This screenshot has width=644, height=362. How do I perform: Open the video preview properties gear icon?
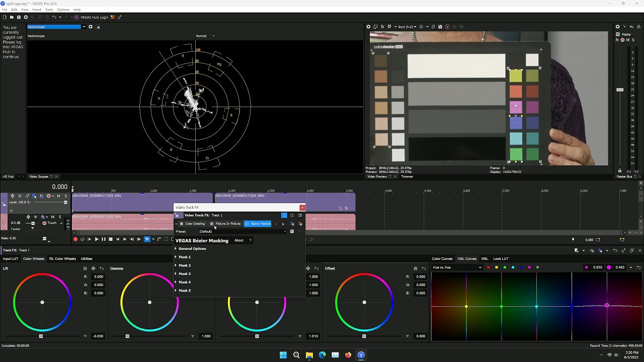coord(368,27)
